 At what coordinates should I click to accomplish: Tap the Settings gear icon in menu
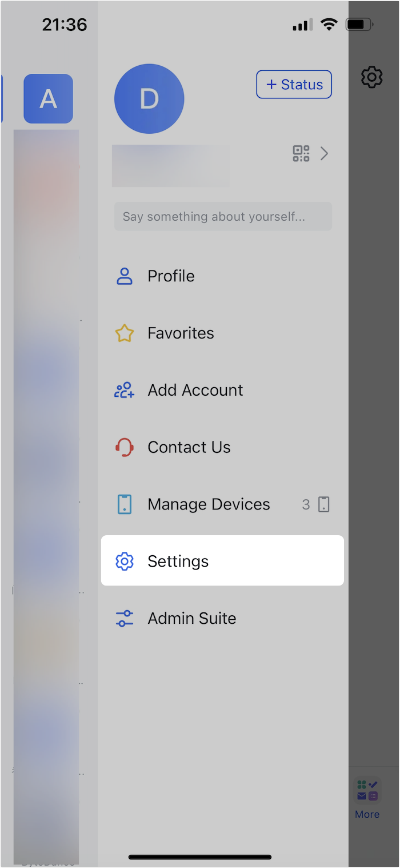(x=125, y=561)
